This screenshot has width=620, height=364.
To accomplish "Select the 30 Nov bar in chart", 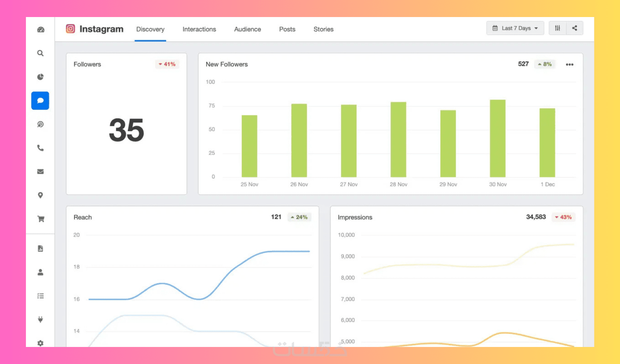I will click(498, 138).
